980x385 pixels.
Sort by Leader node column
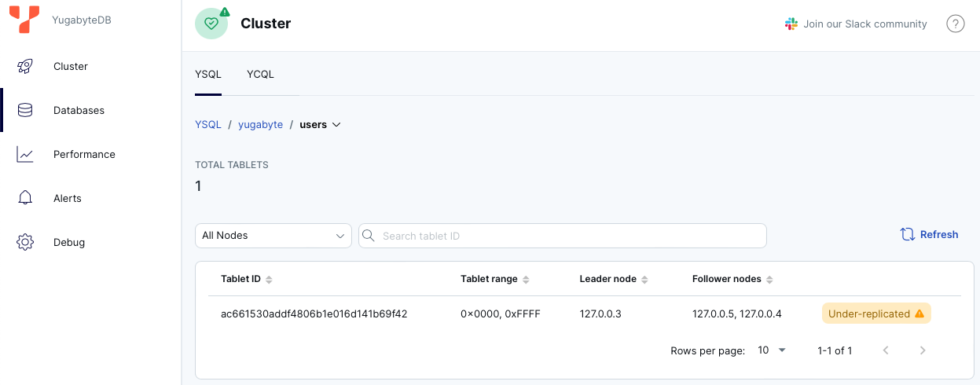[x=644, y=280]
